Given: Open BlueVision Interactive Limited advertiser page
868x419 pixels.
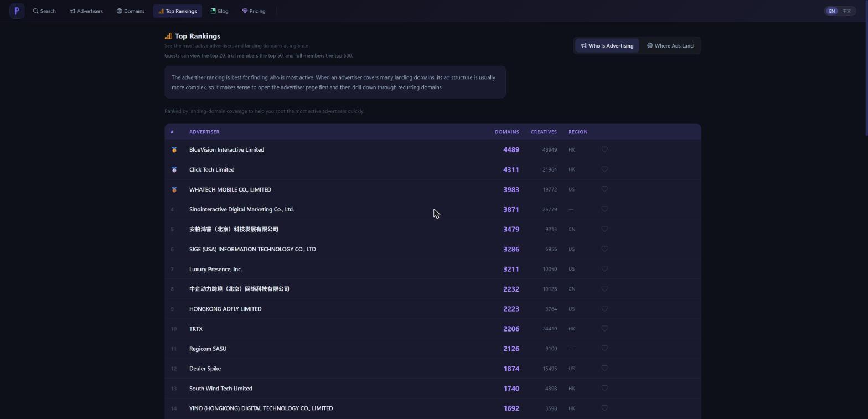Looking at the screenshot, I should point(226,150).
